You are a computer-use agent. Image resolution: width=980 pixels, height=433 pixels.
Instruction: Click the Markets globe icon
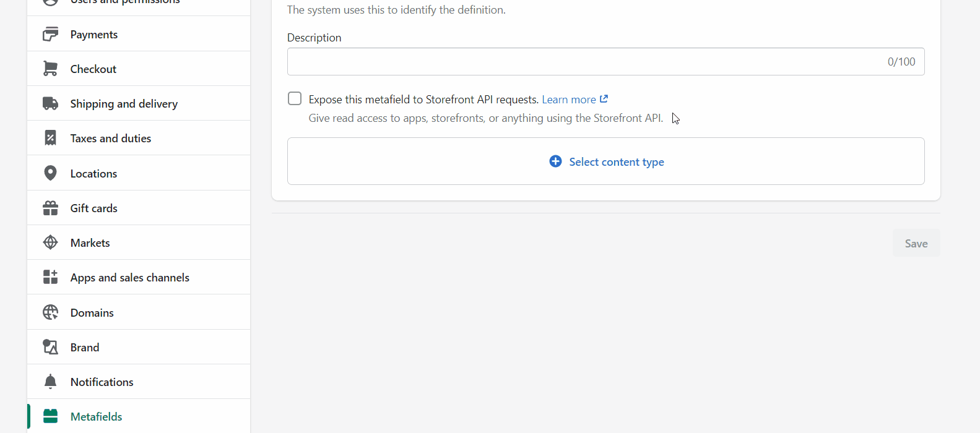pos(50,242)
